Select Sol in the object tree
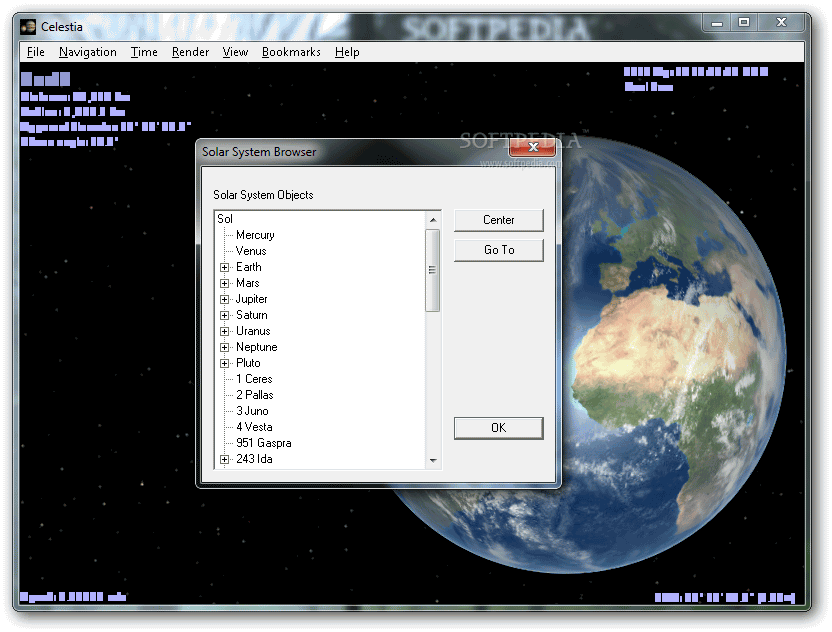Image resolution: width=832 pixels, height=632 pixels. 225,219
